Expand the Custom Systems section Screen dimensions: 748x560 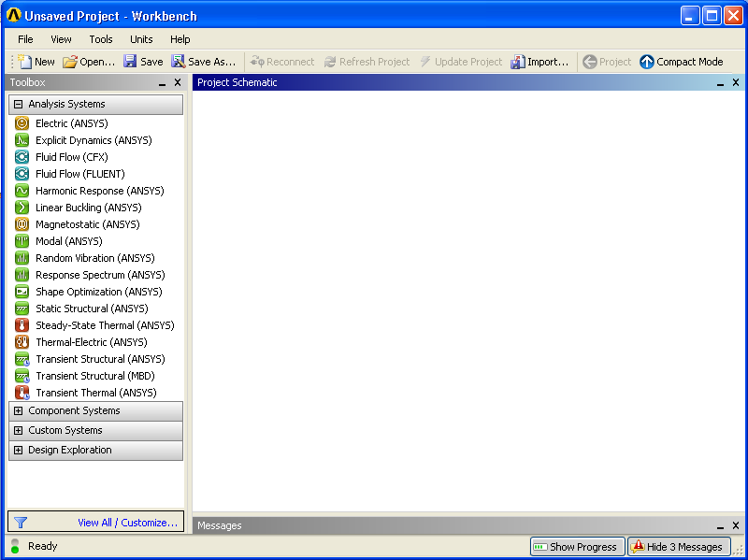pos(18,430)
